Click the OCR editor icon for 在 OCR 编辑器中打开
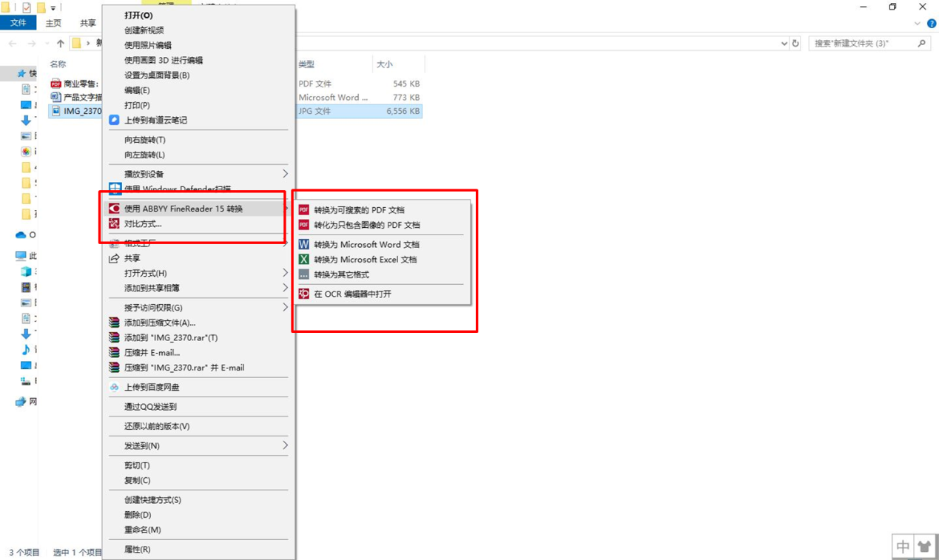The image size is (939, 560). 303,294
